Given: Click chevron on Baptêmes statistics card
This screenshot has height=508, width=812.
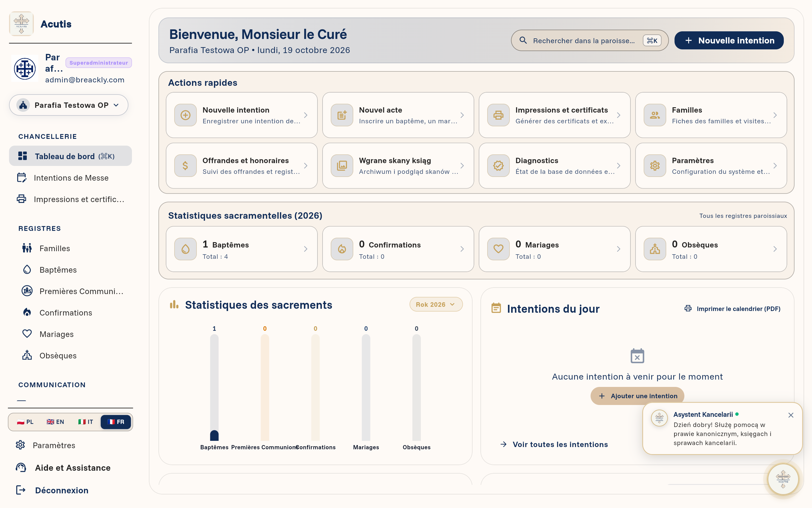Looking at the screenshot, I should pyautogui.click(x=306, y=249).
